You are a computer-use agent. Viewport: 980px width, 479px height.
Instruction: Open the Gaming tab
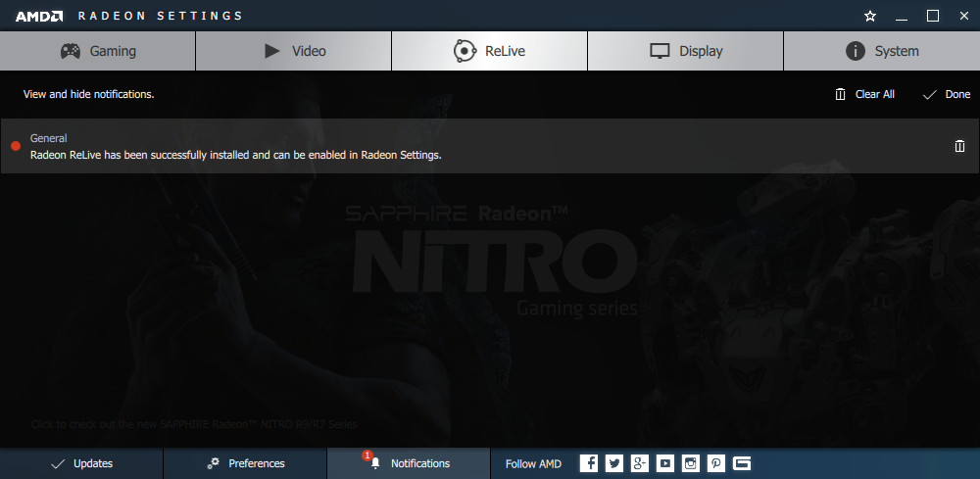coord(97,51)
